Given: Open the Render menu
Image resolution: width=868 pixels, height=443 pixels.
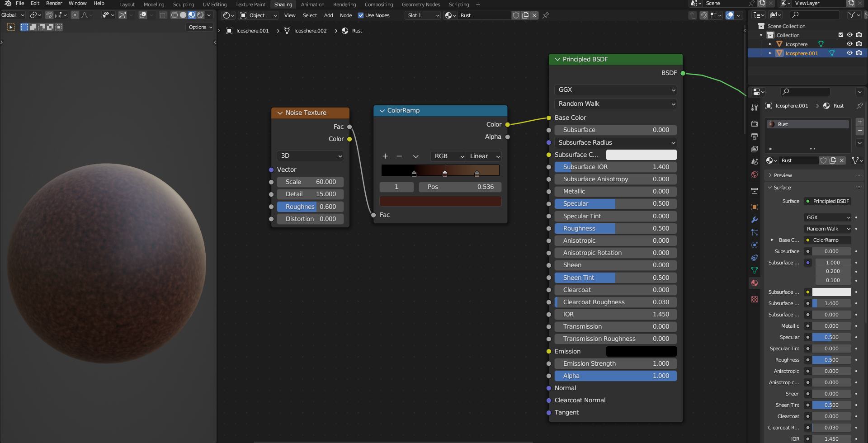Looking at the screenshot, I should 54,4.
